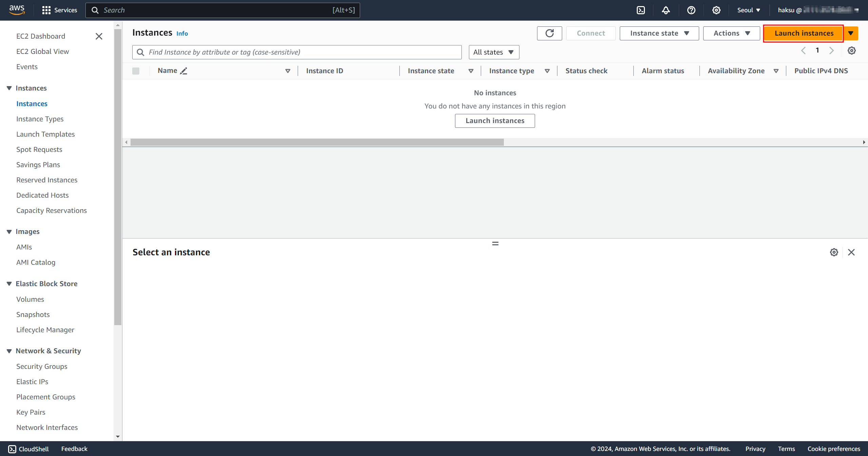Click Launch instances in empty table
The height and width of the screenshot is (456, 868).
[x=495, y=121]
